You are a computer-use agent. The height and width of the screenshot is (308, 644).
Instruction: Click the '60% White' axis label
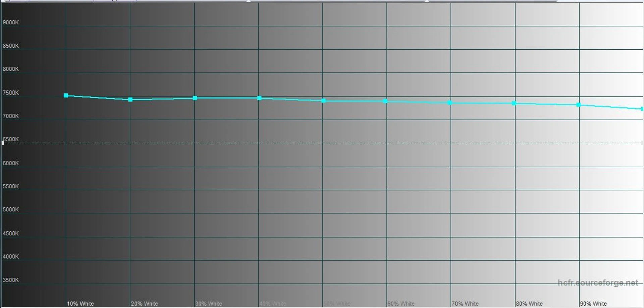tap(401, 304)
